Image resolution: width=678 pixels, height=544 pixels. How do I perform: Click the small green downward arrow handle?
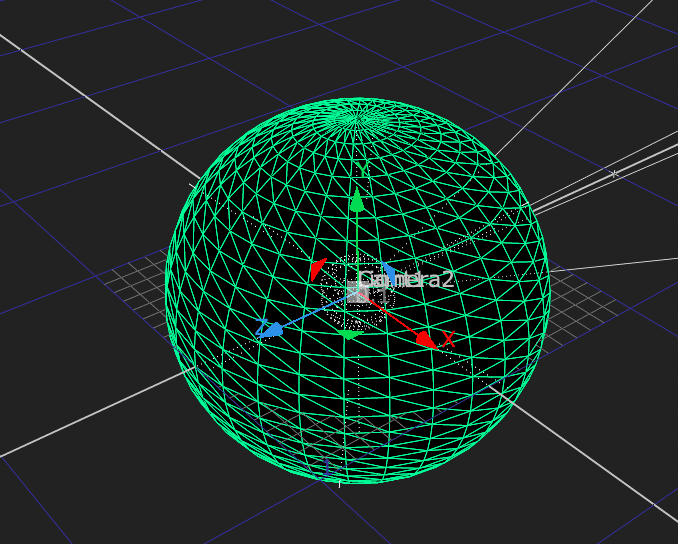pyautogui.click(x=349, y=335)
